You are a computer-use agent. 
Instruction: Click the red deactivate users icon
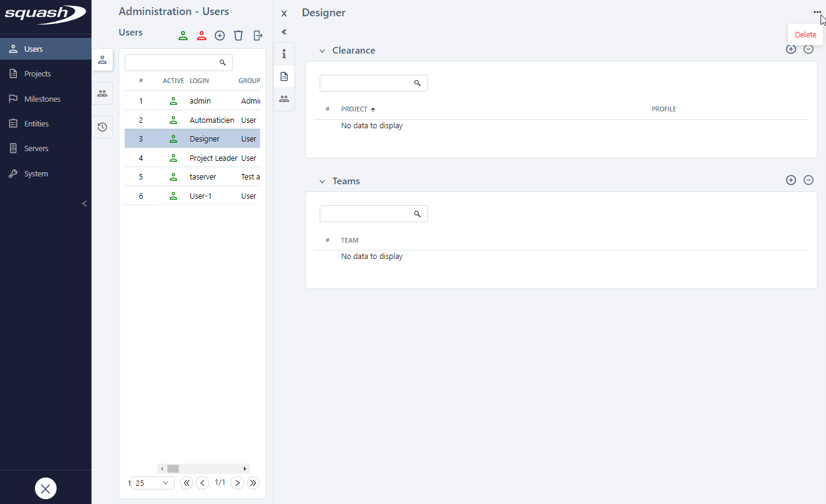tap(202, 36)
